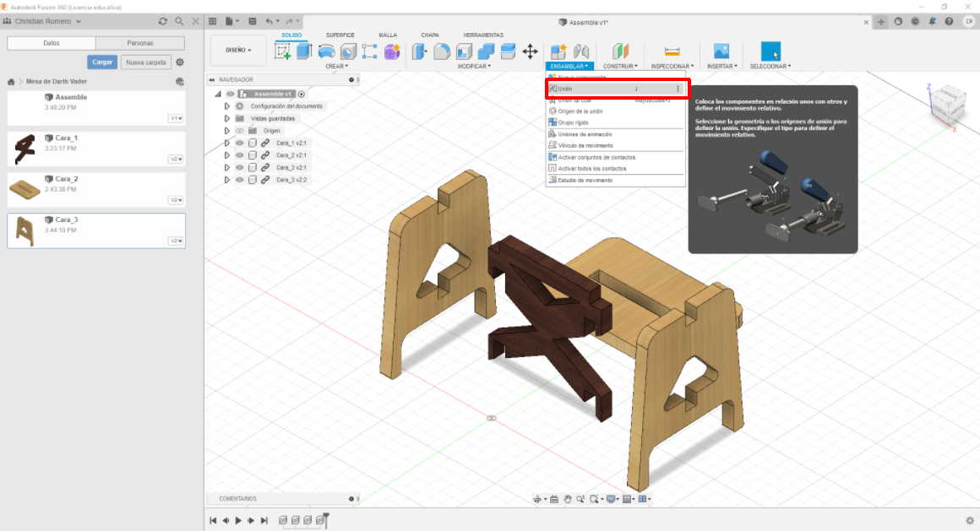Image resolution: width=980 pixels, height=531 pixels.
Task: Click the Construir plane icon
Action: coord(620,51)
